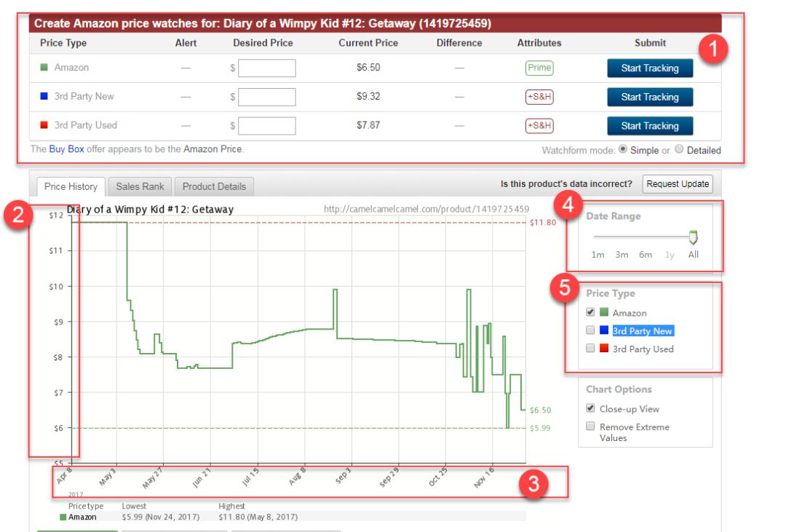Click Amazon desired price input field
The height and width of the screenshot is (532, 786).
click(266, 68)
